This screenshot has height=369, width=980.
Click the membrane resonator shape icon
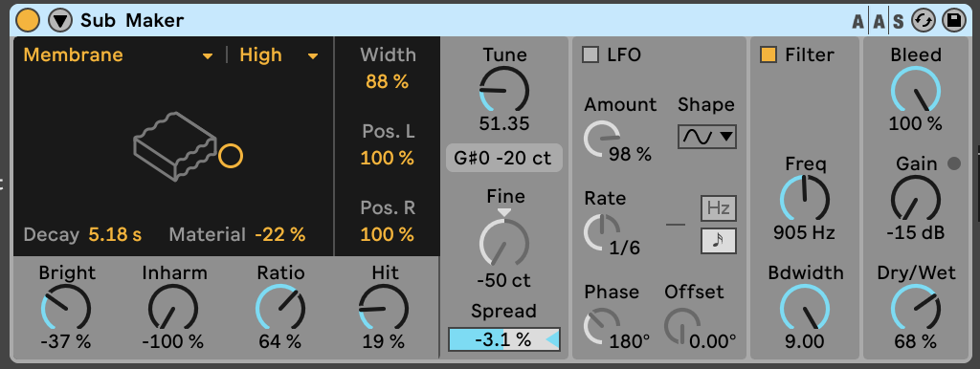tap(174, 146)
